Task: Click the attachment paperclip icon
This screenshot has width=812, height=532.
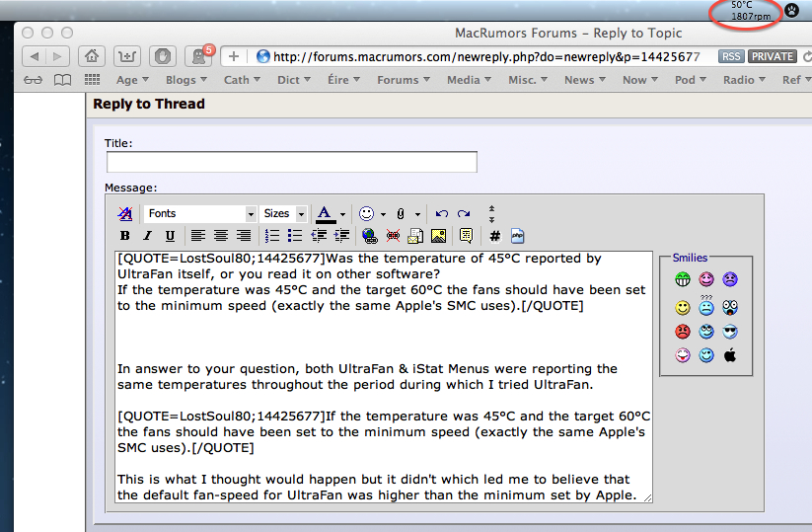Action: [x=401, y=213]
